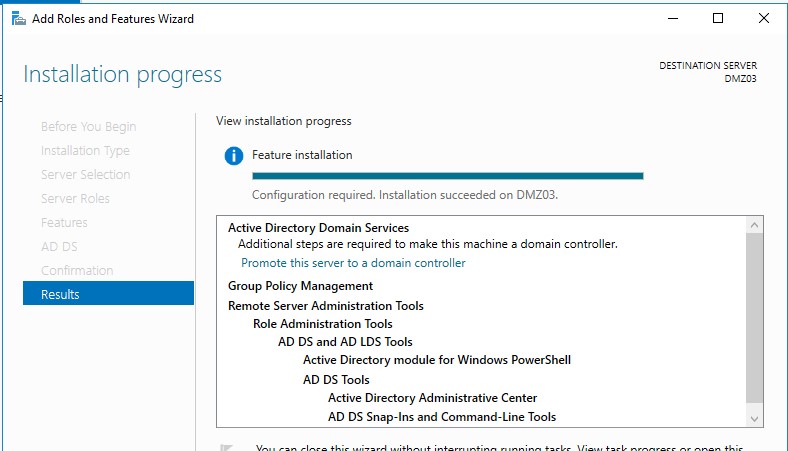Click the Remote Server Administration Tools entry
The image size is (788, 451).
[x=326, y=306]
